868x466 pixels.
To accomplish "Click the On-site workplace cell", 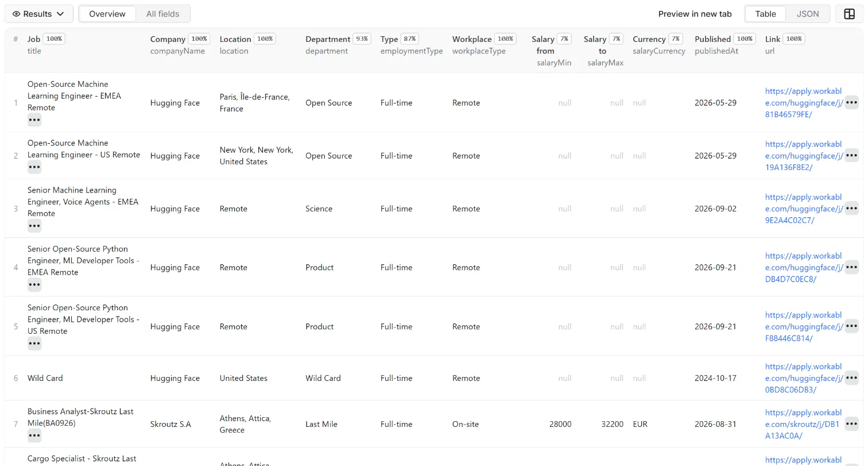I will pyautogui.click(x=466, y=424).
